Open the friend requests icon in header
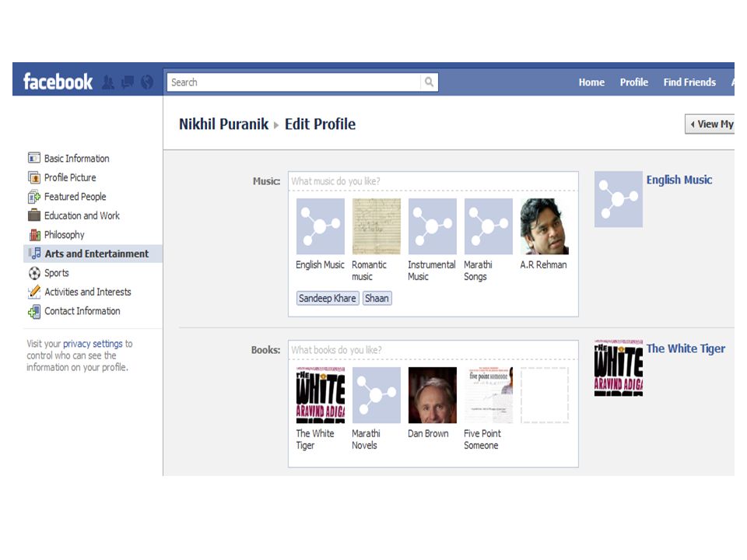Screen dimensions: 747x560 coord(108,82)
